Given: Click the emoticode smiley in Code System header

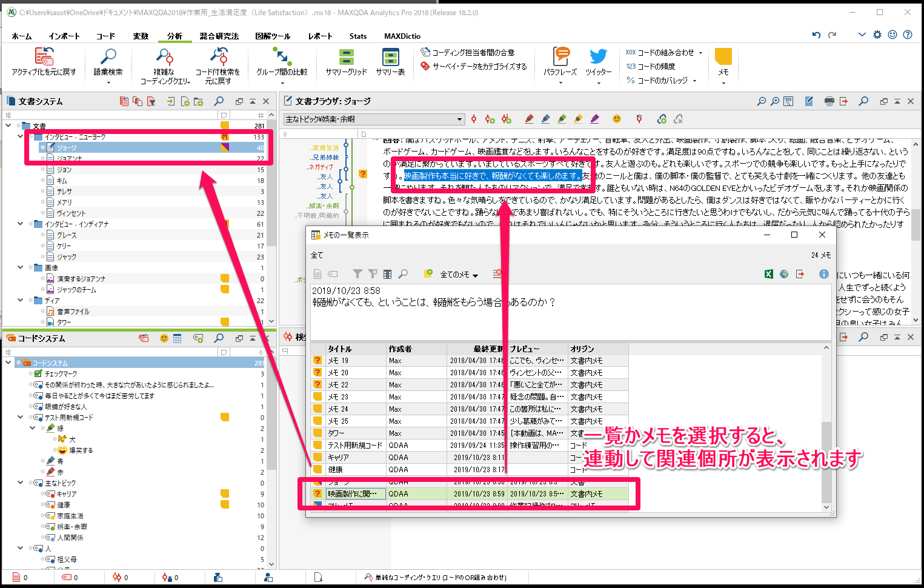Looking at the screenshot, I should pyautogui.click(x=164, y=338).
